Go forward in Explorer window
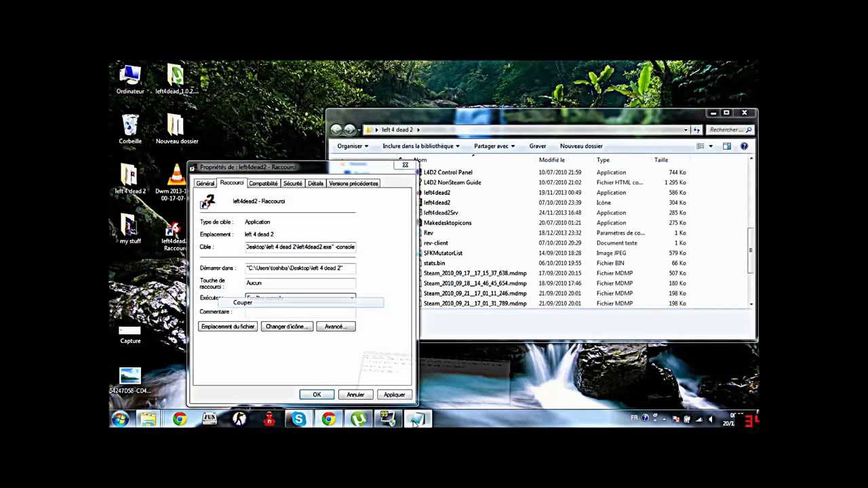Image resolution: width=868 pixels, height=488 pixels. click(349, 129)
